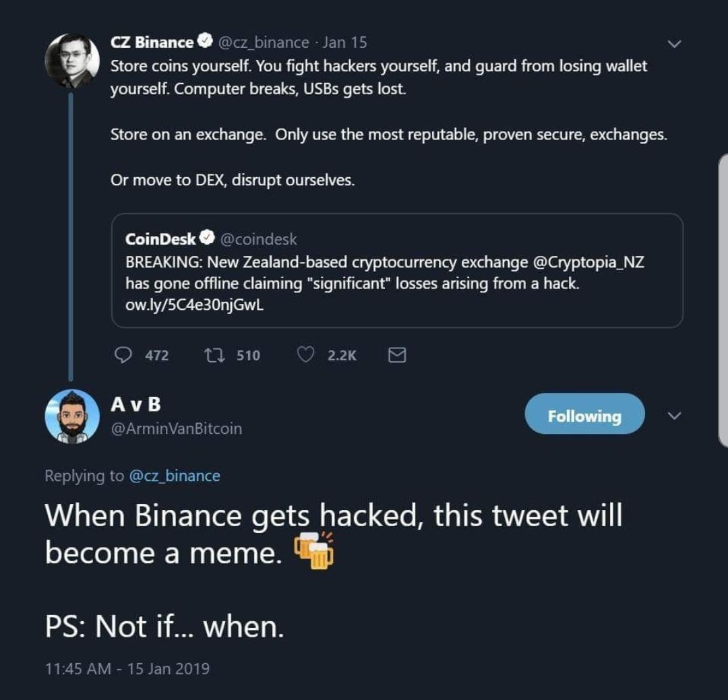728x700 pixels.
Task: Click the verified checkmark beside CoinDesk
Action: pos(208,237)
